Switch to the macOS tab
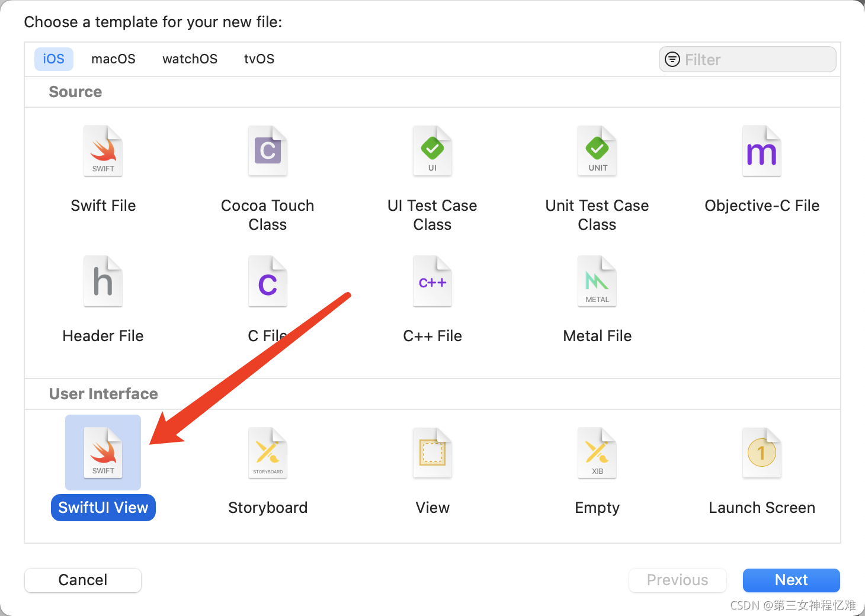This screenshot has height=616, width=865. 113,59
